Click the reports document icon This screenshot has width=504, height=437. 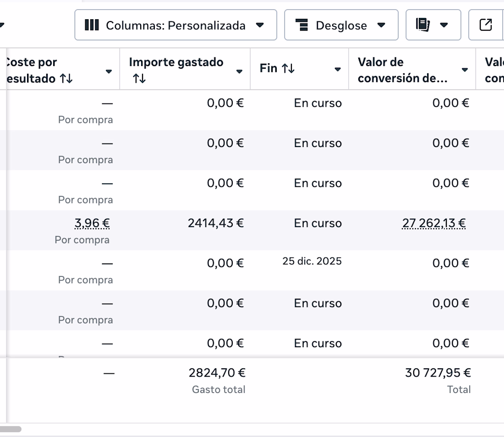pyautogui.click(x=422, y=25)
